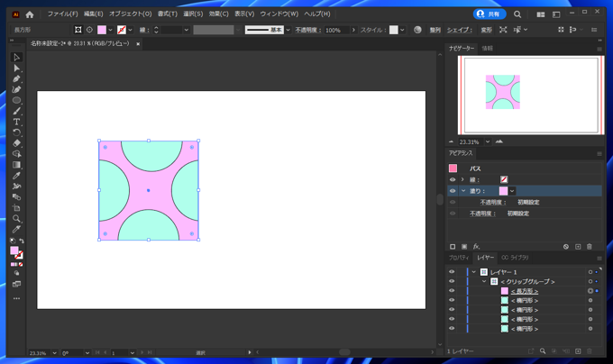The height and width of the screenshot is (364, 613).
Task: Select the Curvature tool
Action: pos(16,89)
